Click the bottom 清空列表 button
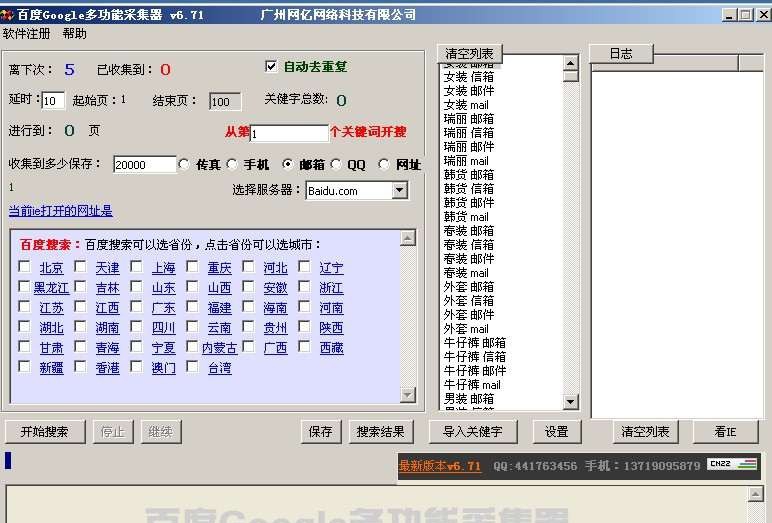The image size is (772, 523). (645, 432)
